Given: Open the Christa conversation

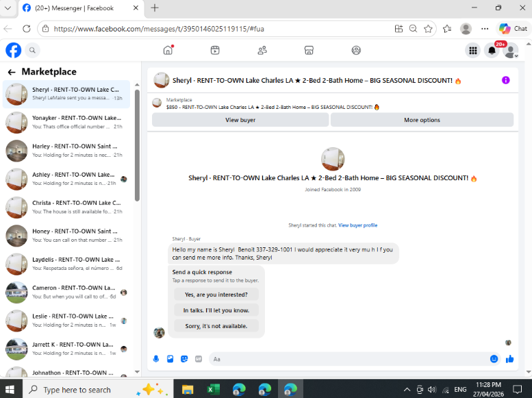Looking at the screenshot, I should click(x=66, y=207).
